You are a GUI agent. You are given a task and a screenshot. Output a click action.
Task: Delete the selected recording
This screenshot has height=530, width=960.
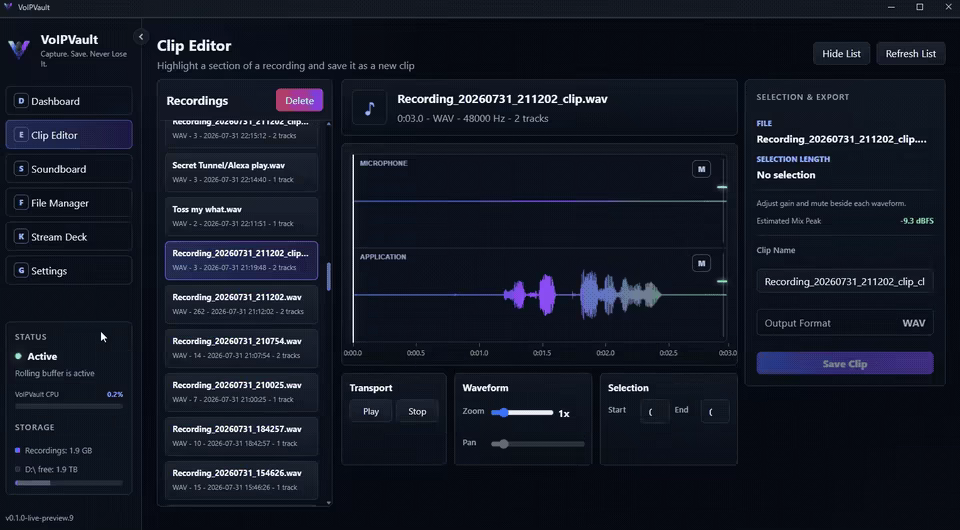coord(299,100)
